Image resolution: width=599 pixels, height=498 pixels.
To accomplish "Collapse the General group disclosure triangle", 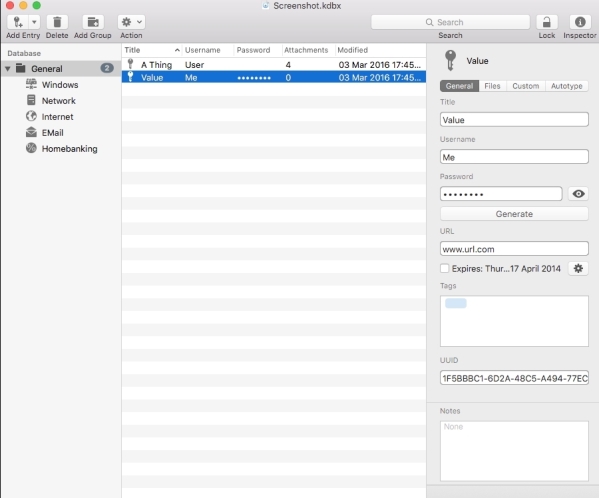I will [8, 69].
